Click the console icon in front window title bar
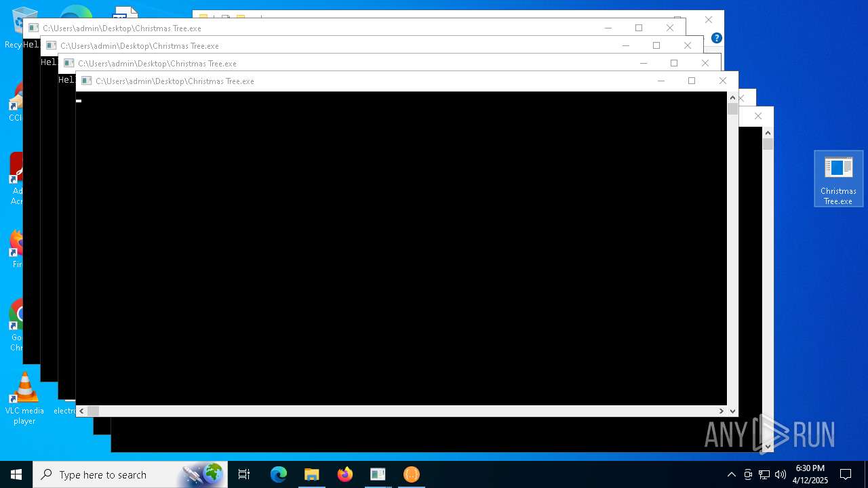 86,81
